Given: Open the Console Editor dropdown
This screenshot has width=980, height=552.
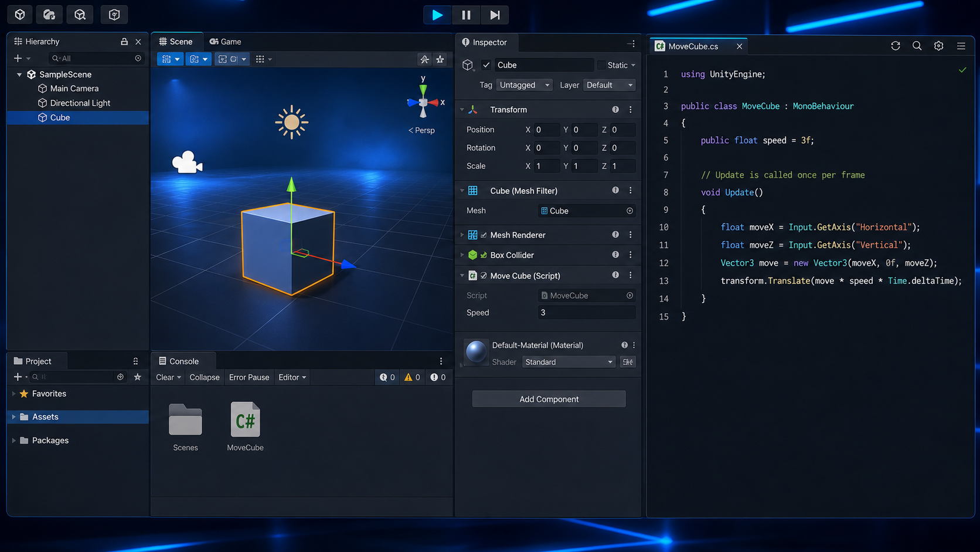Looking at the screenshot, I should (x=292, y=377).
